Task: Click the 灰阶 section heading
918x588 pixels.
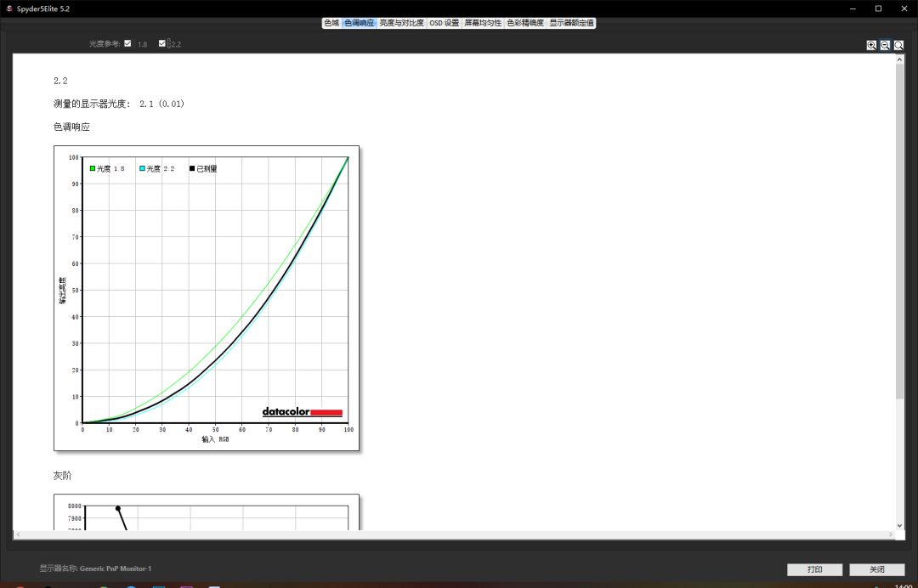Action: 63,476
